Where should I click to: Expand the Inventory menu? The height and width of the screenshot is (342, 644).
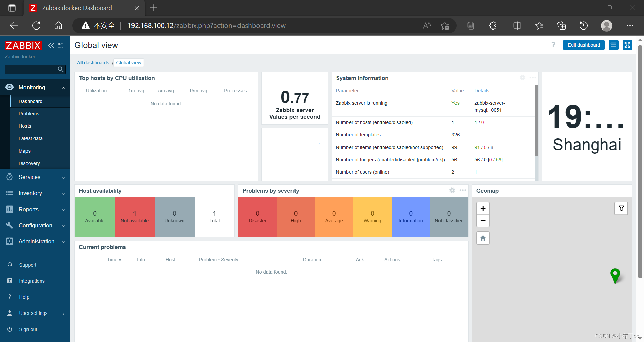tap(63, 194)
